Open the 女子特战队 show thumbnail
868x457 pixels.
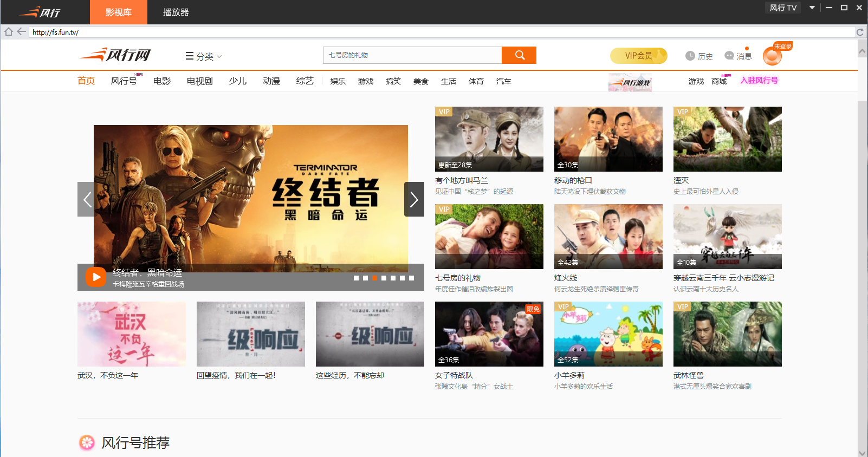click(x=489, y=334)
